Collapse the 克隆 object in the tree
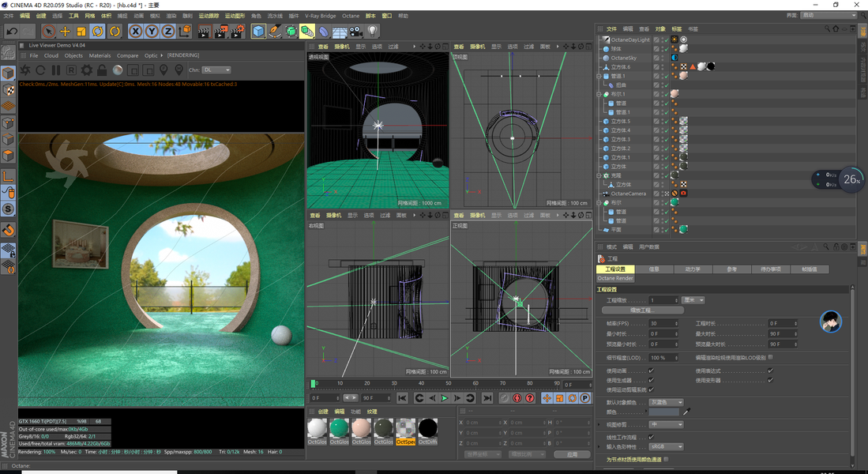 [x=599, y=175]
